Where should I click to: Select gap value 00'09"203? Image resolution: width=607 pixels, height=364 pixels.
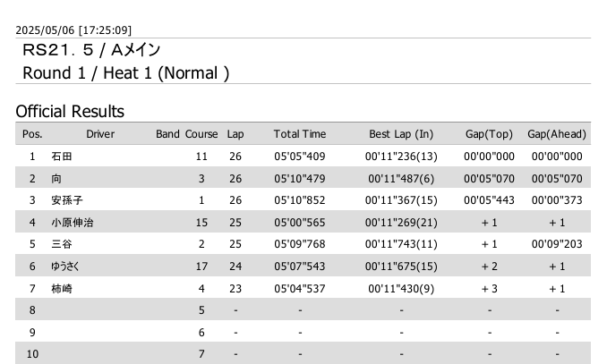(x=557, y=244)
